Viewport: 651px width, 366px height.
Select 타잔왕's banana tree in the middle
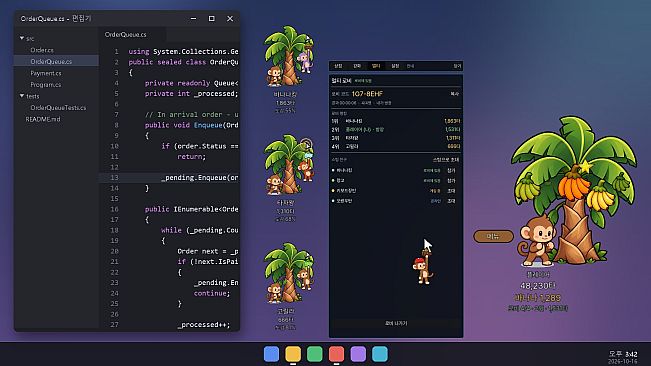(289, 165)
